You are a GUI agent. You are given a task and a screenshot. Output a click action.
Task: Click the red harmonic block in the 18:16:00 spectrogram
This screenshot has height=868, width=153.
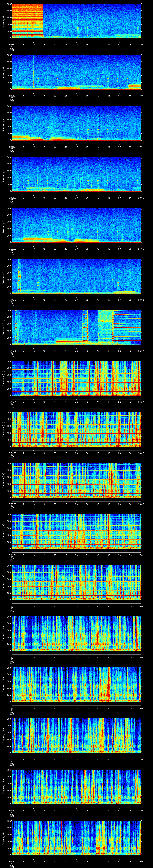(x=27, y=20)
